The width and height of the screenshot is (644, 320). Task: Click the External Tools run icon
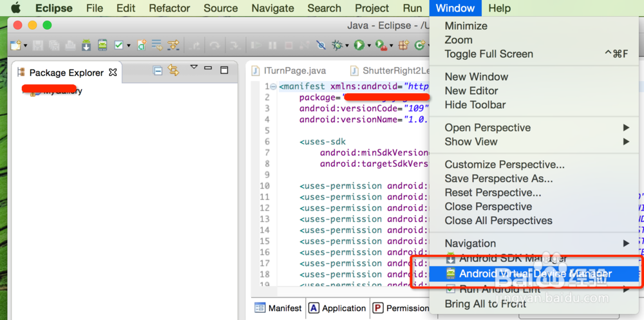(x=381, y=45)
